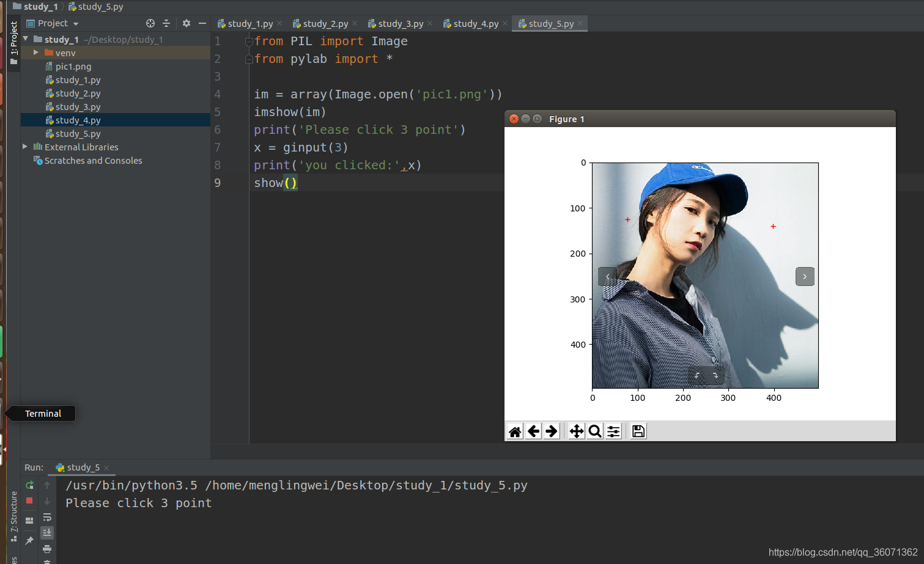
Task: Save the figure using the floppy disk icon
Action: tap(638, 431)
